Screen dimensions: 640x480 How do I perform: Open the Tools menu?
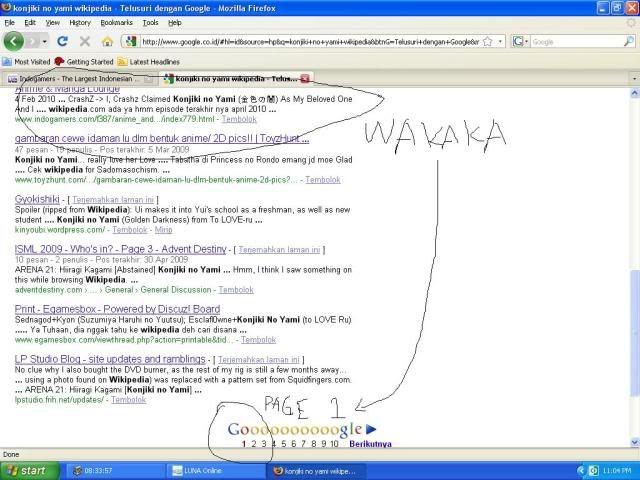point(150,22)
